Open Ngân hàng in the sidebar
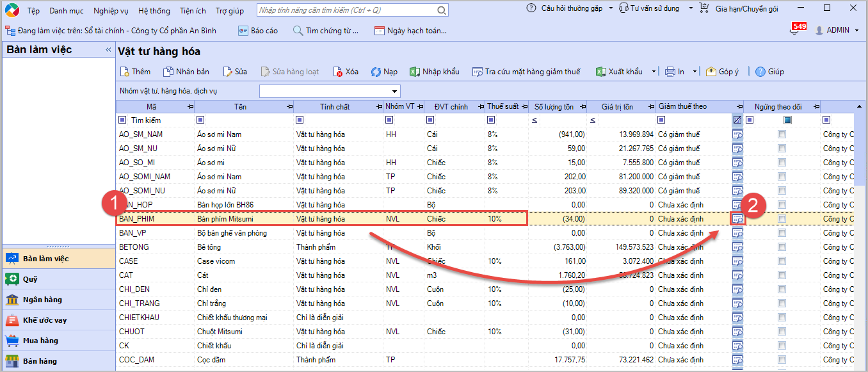Viewport: 868px width, 372px height. click(44, 300)
